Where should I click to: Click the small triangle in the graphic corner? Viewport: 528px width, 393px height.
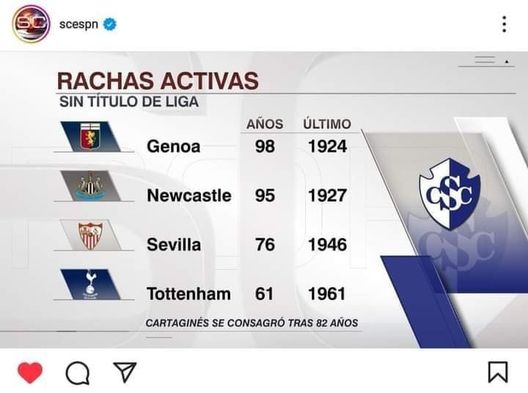tap(506, 61)
